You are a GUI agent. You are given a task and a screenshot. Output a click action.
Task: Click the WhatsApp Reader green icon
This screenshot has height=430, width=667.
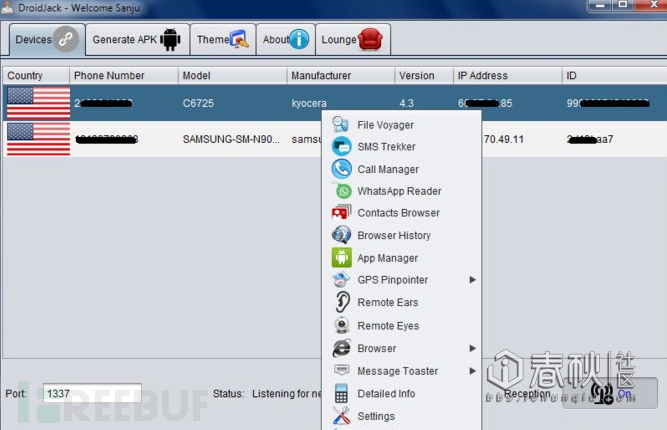tap(342, 191)
